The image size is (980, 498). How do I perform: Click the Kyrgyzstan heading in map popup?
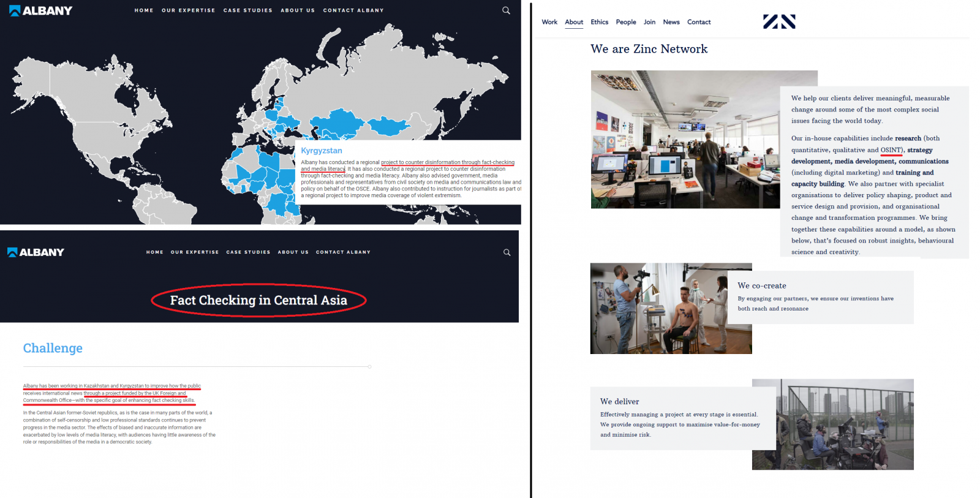(x=322, y=151)
